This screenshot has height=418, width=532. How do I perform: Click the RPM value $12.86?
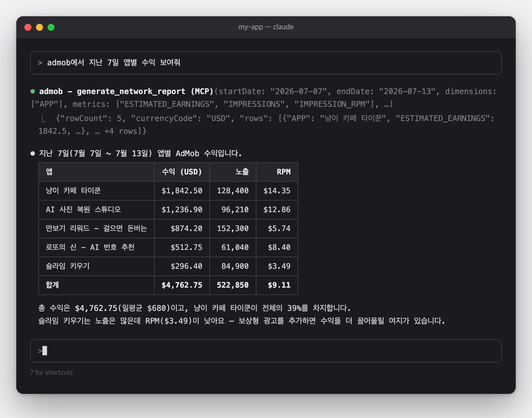[277, 210]
